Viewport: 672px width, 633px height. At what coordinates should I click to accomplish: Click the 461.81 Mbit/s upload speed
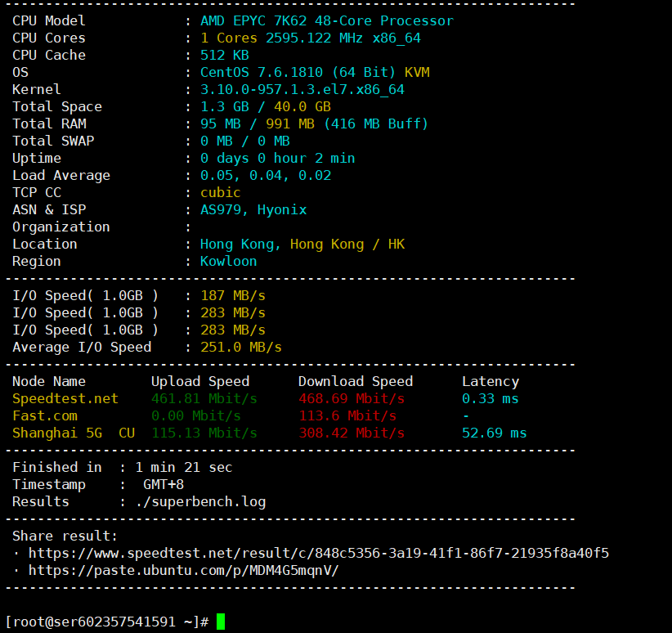pos(204,399)
